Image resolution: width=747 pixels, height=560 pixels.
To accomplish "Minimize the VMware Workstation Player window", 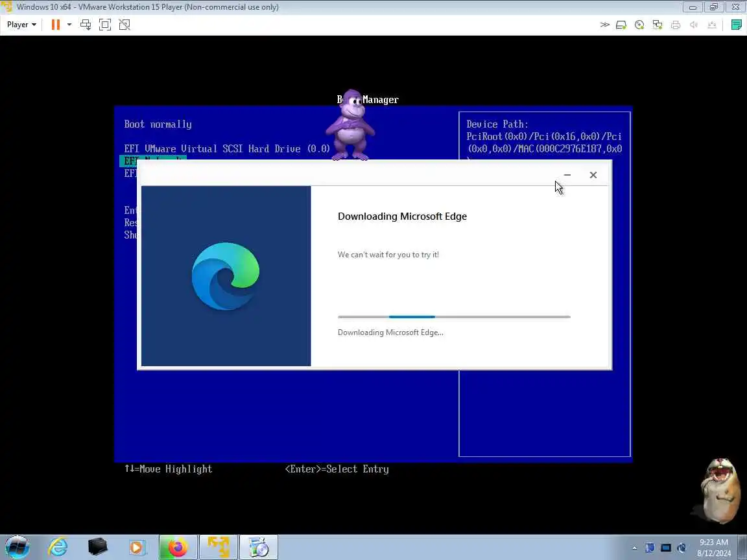I will 693,7.
